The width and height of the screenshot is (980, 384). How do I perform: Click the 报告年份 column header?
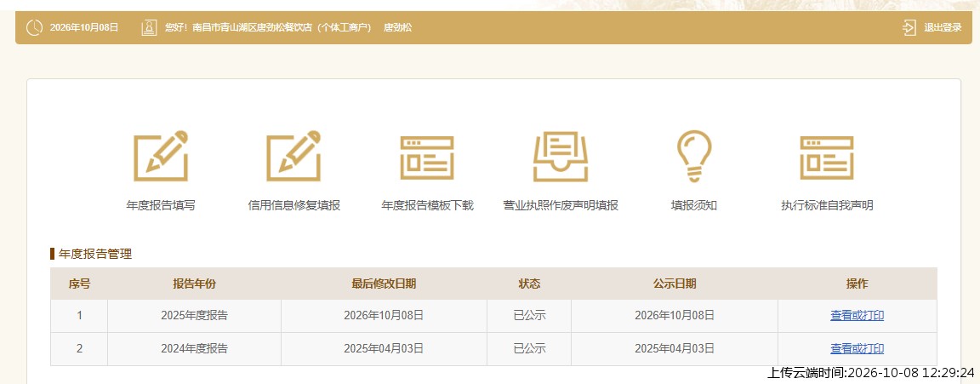pyautogui.click(x=194, y=284)
